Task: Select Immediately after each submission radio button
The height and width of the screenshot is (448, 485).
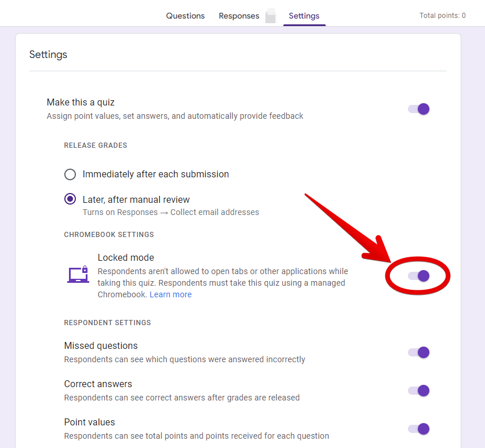Action: [x=70, y=174]
